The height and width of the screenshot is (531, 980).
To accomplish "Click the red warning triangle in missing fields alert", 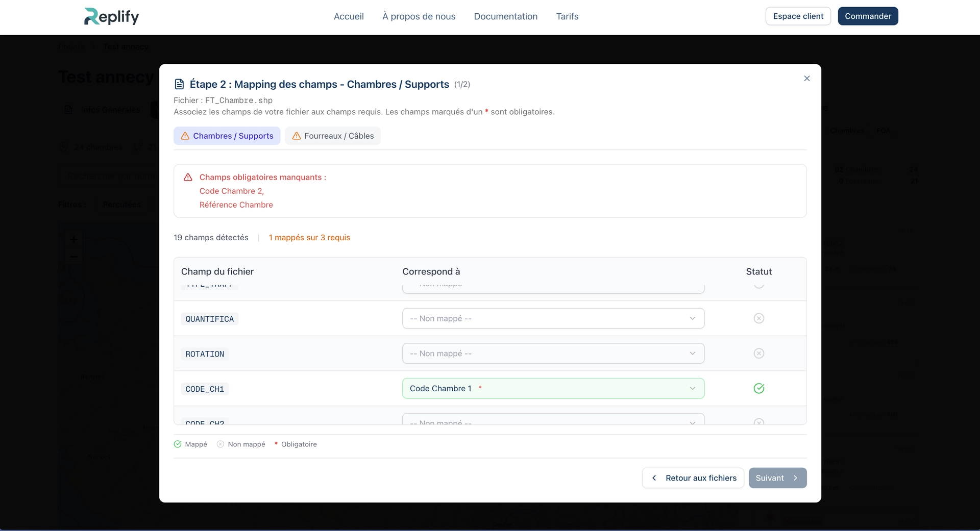I will (188, 178).
